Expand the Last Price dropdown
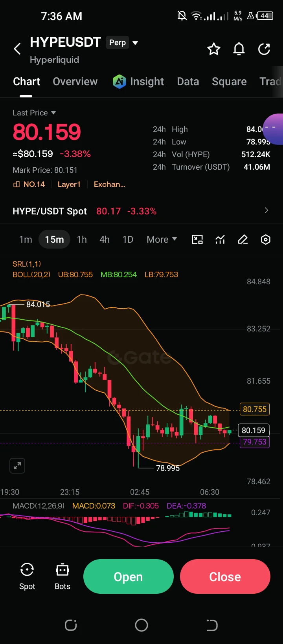 tap(34, 113)
